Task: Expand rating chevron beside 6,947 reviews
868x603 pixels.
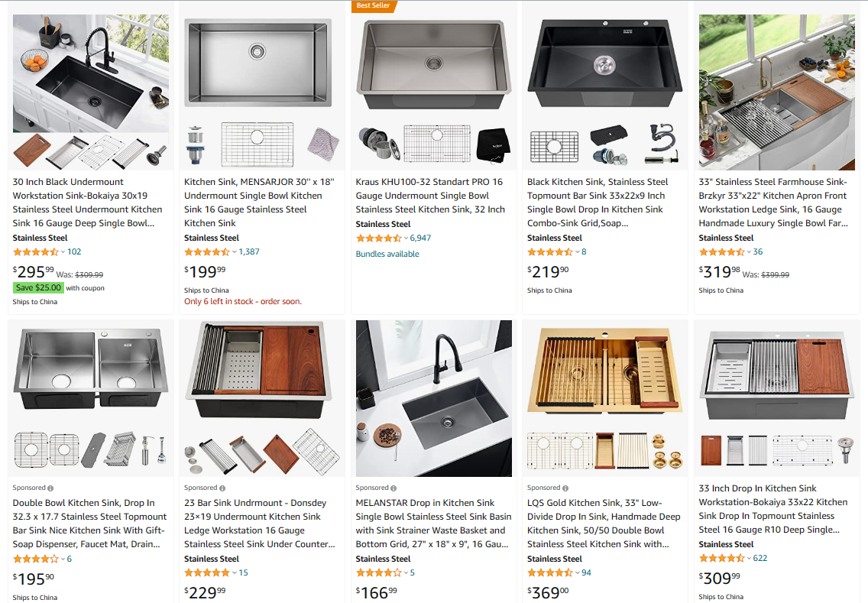Action: pyautogui.click(x=406, y=238)
